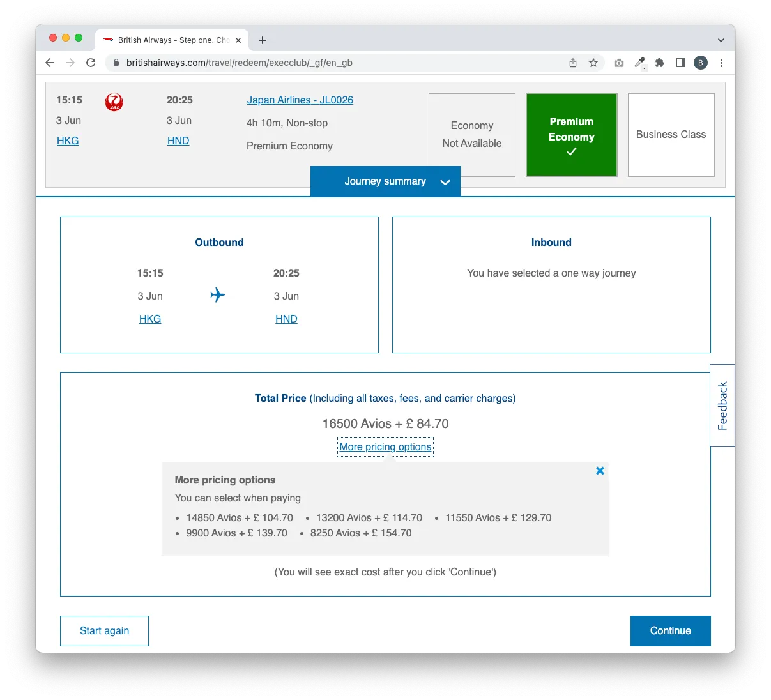The width and height of the screenshot is (771, 700).
Task: Collapse the Journey summary tab
Action: pyautogui.click(x=385, y=181)
